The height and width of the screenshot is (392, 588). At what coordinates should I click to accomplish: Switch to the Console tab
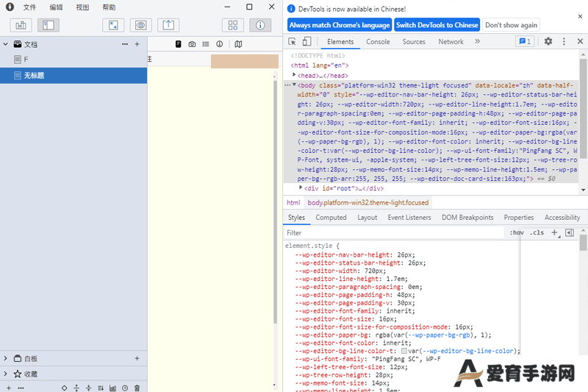(x=378, y=42)
